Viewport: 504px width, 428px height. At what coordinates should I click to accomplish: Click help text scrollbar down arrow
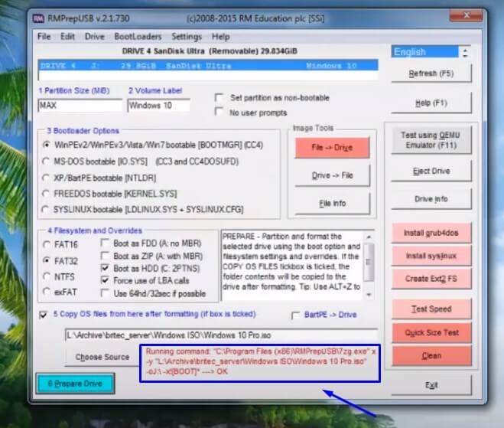(x=369, y=295)
